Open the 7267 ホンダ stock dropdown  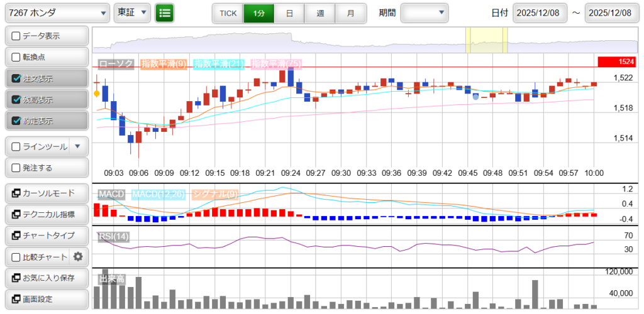pos(55,13)
